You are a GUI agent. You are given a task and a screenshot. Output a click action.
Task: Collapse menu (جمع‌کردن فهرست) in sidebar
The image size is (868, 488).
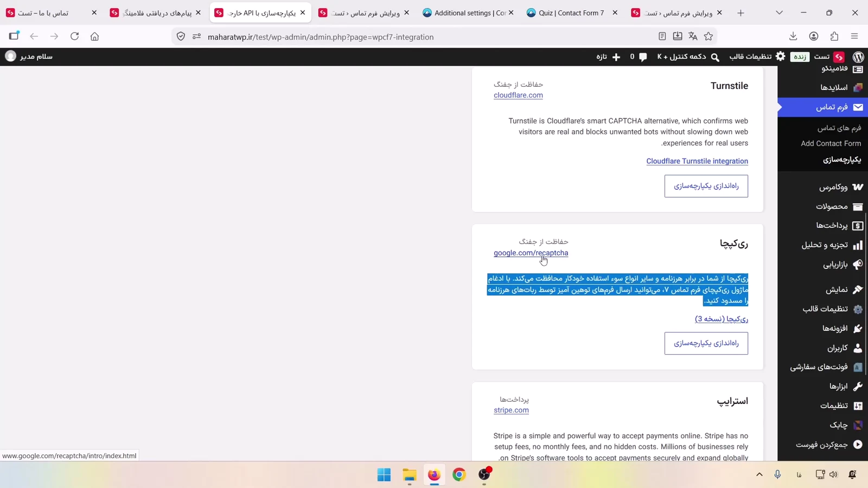[x=828, y=445]
